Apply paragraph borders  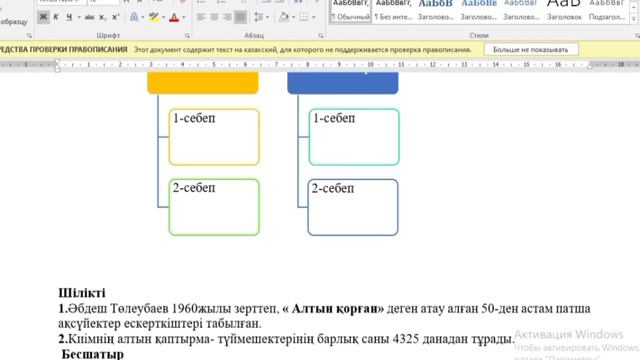coord(304,17)
